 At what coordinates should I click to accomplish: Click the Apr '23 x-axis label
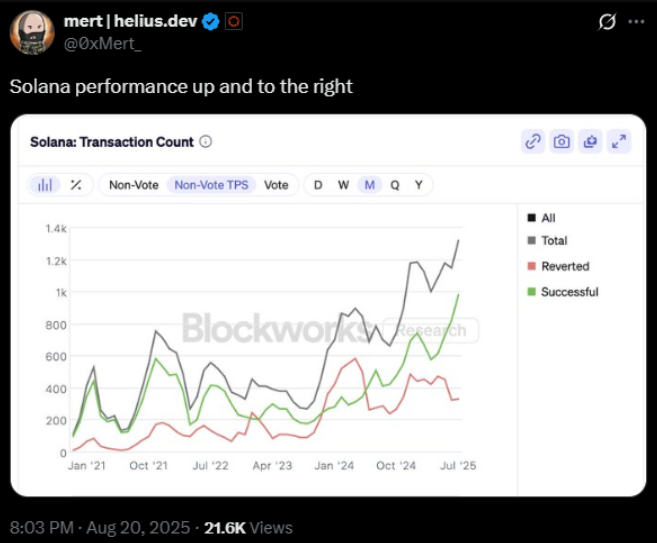tap(272, 465)
